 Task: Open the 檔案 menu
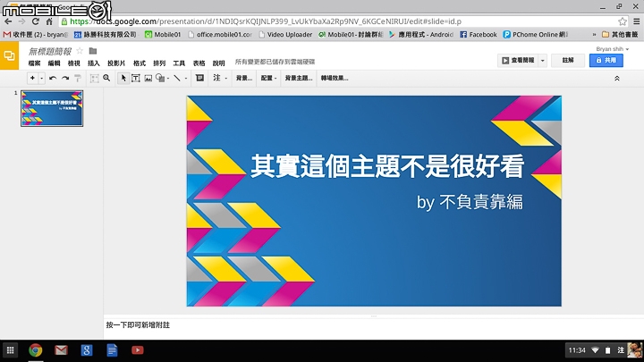(35, 63)
